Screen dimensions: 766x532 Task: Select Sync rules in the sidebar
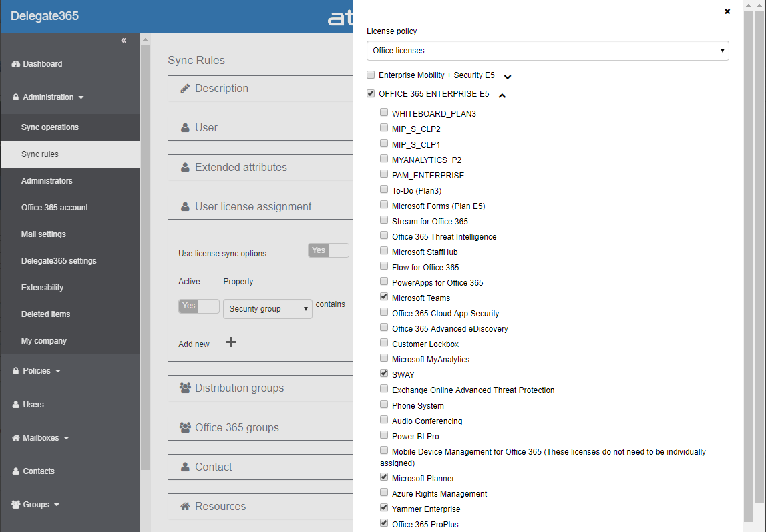pyautogui.click(x=70, y=154)
